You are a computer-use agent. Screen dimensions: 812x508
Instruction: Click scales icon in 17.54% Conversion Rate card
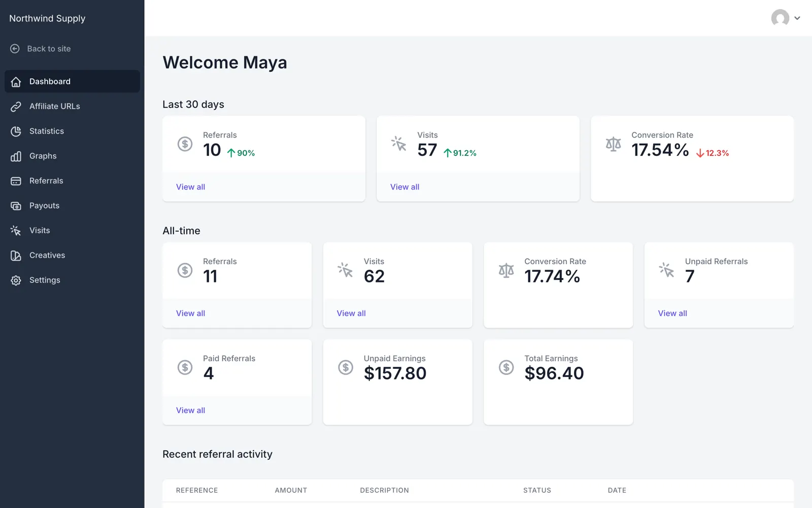coord(613,144)
